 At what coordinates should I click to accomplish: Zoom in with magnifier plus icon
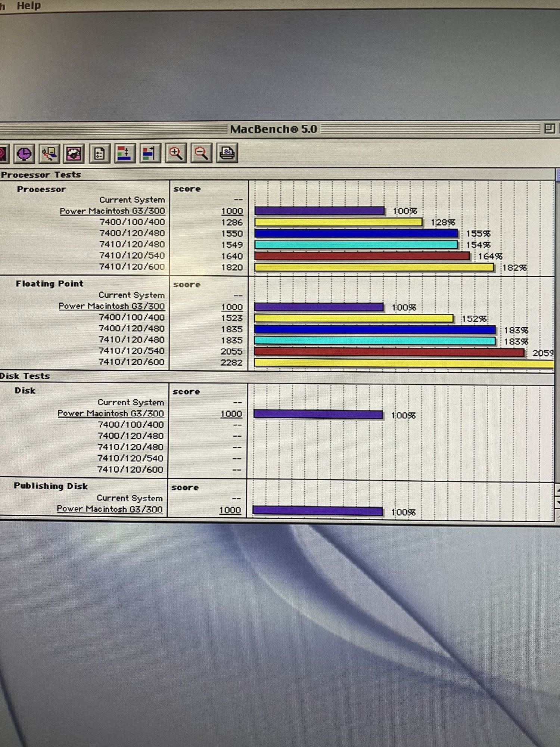(176, 153)
